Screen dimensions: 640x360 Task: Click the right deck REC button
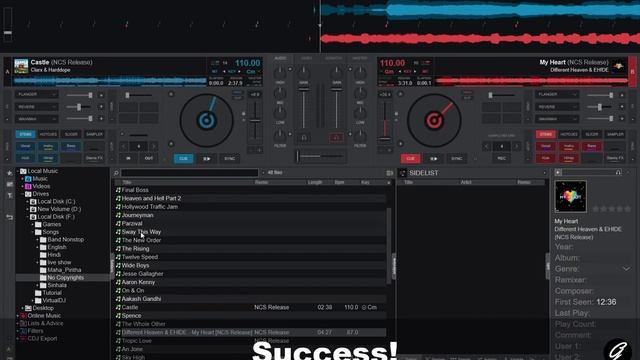[x=502, y=158]
